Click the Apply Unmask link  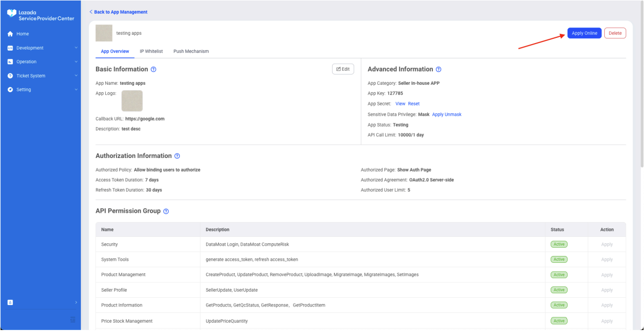tap(447, 114)
